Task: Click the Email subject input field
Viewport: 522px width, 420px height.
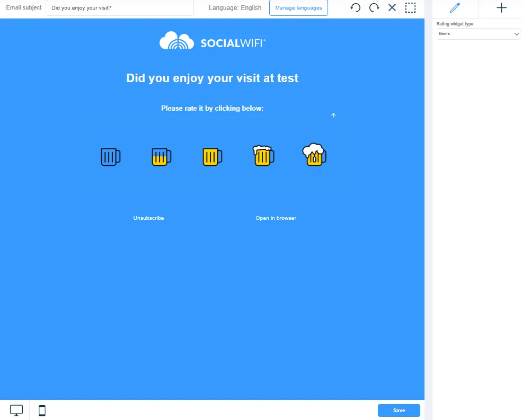Action: (119, 8)
